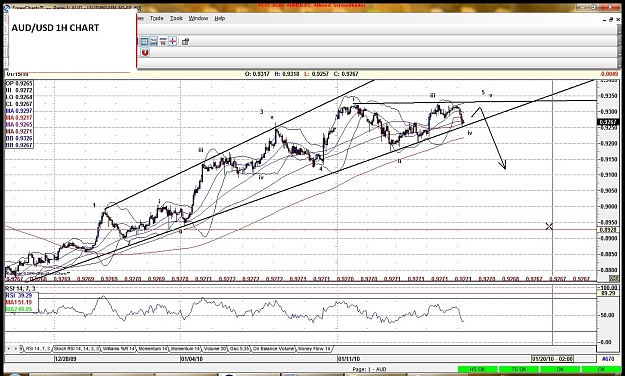Open the Help menu
The height and width of the screenshot is (376, 625).
pos(220,18)
